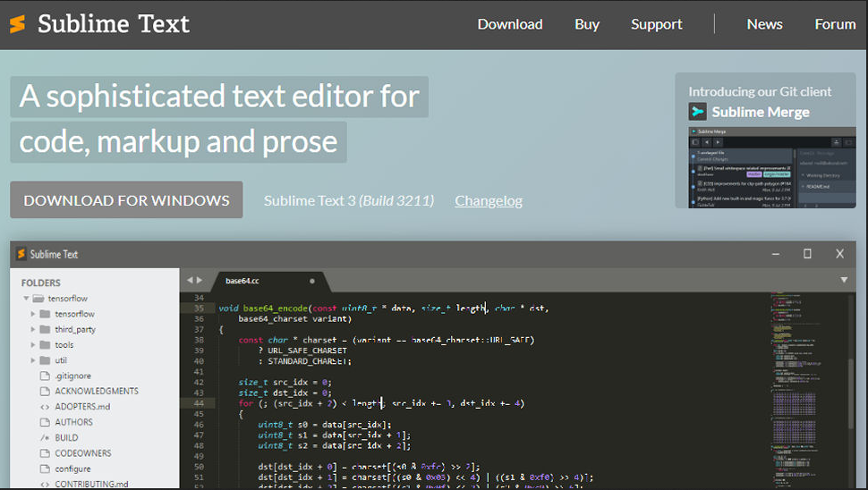Open the tab list dropdown arrow

pos(844,280)
